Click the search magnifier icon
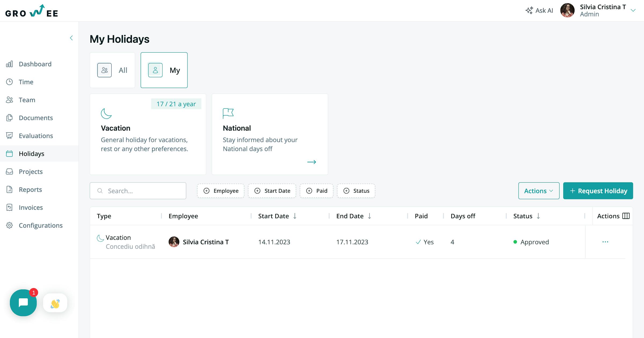The width and height of the screenshot is (644, 338). [100, 191]
